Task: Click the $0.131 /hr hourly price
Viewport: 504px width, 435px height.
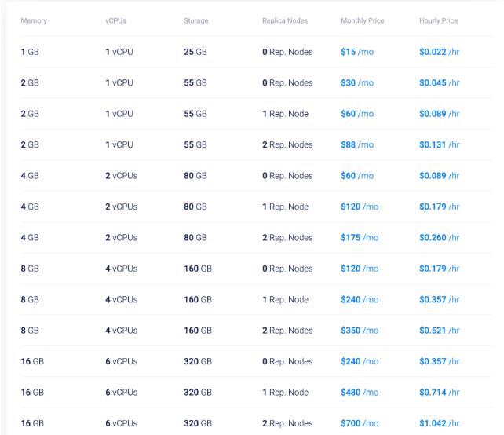Action: coord(440,144)
